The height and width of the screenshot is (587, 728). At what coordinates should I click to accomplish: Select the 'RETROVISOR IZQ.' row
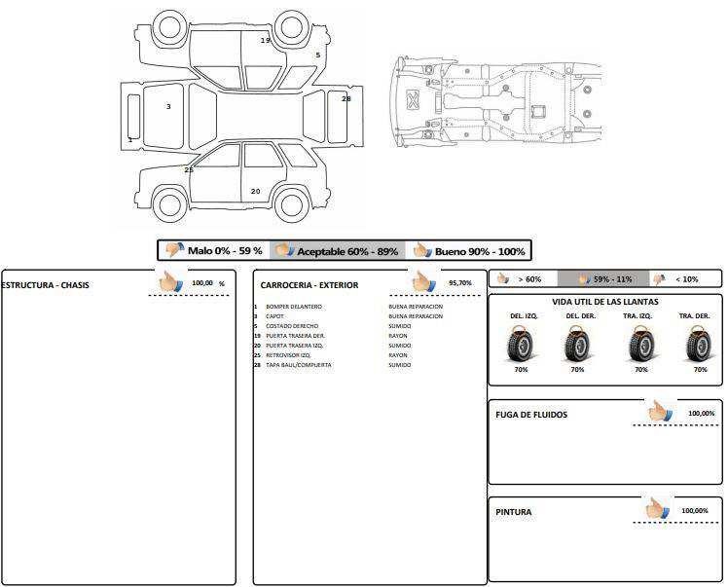click(x=331, y=355)
